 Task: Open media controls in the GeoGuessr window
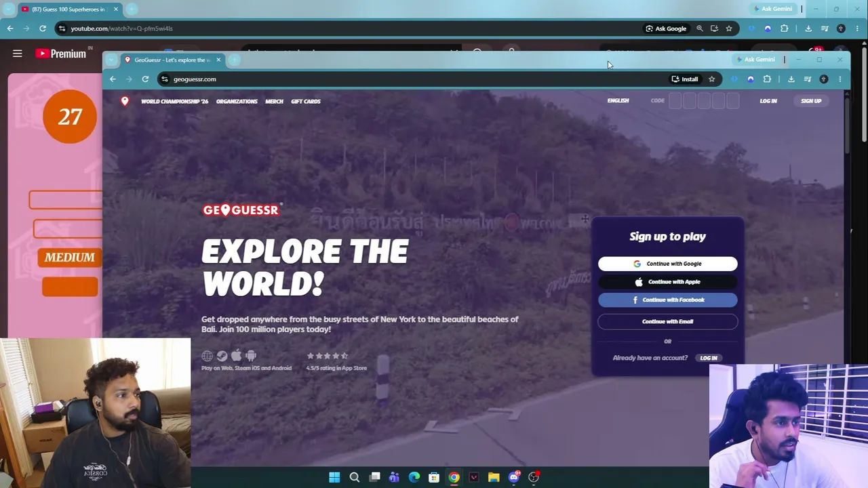point(808,79)
